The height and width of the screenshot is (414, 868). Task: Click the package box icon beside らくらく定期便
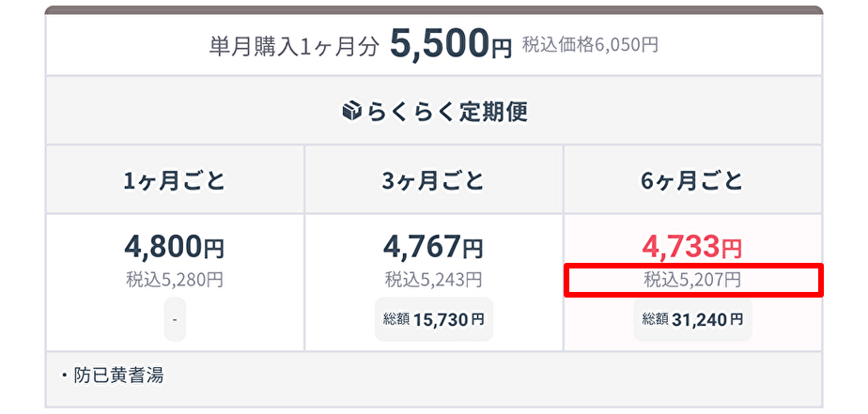coord(351,112)
